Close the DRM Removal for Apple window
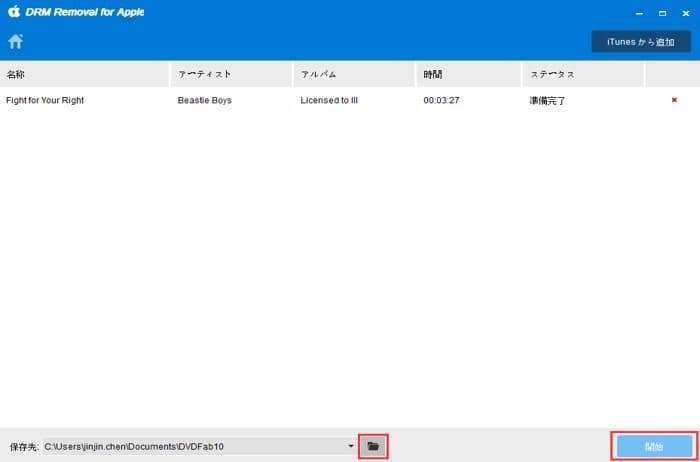The image size is (700, 462). pos(686,13)
